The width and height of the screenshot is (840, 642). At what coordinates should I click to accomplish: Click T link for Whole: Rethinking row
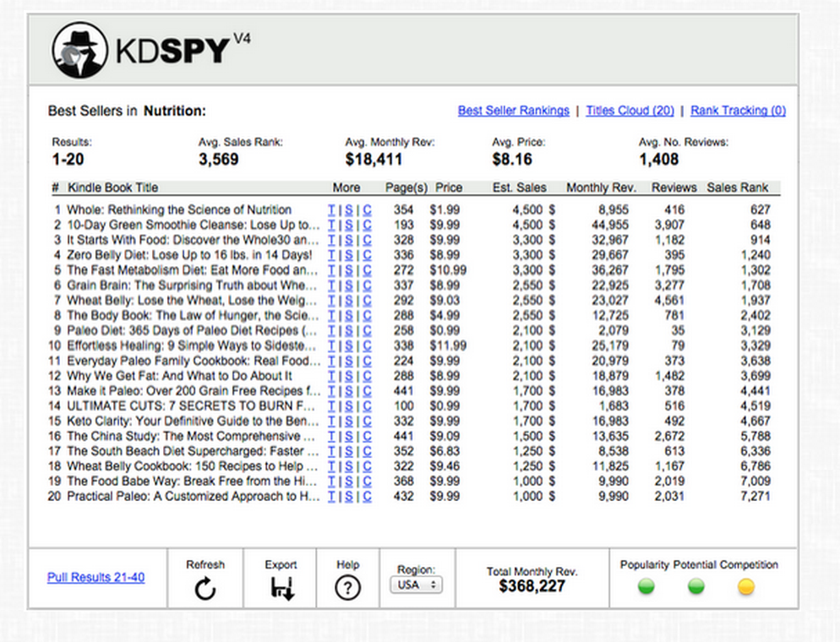coord(331,209)
